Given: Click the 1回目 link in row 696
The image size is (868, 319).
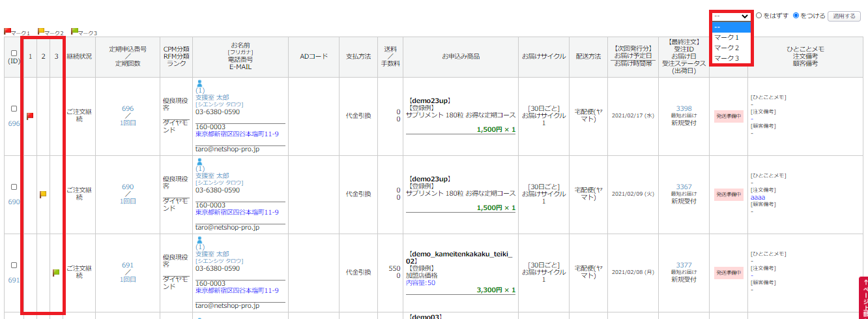Looking at the screenshot, I should coord(128,123).
